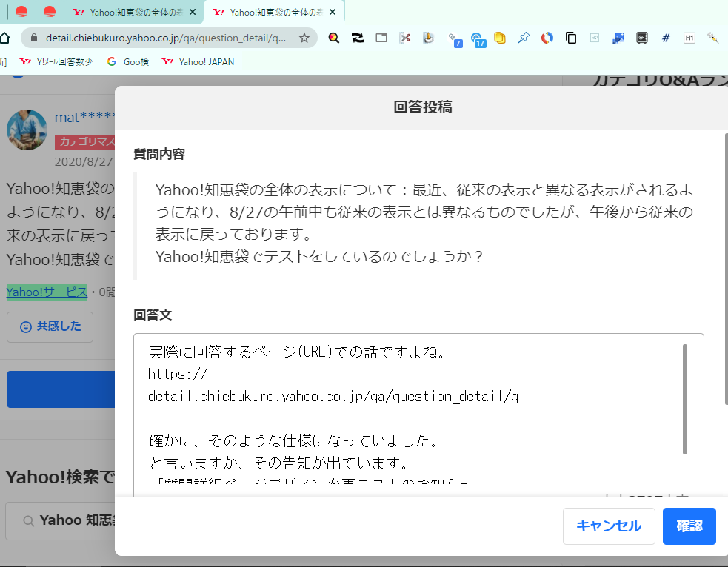Click the line 確かに、そのような仕様になっていました。
728x567 pixels.
coord(294,440)
